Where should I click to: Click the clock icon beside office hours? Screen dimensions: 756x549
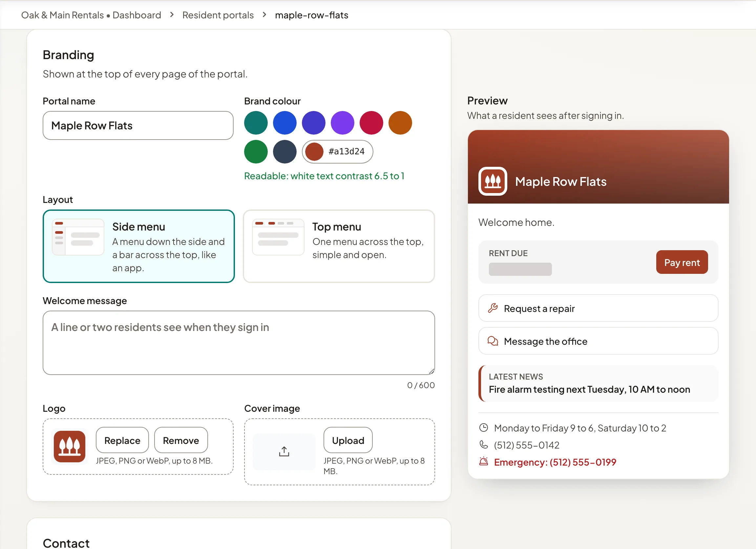484,428
